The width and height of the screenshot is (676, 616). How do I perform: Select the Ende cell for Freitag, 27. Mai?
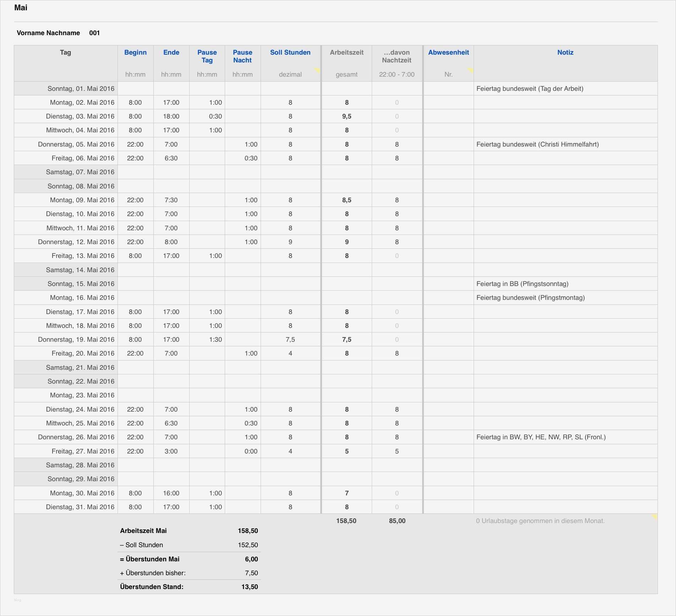(x=171, y=451)
